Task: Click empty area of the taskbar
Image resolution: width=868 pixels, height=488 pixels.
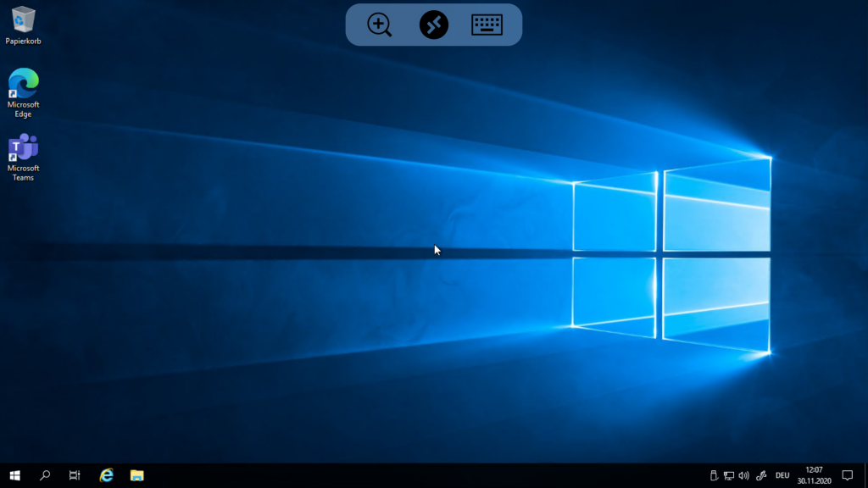Action: click(x=424, y=475)
